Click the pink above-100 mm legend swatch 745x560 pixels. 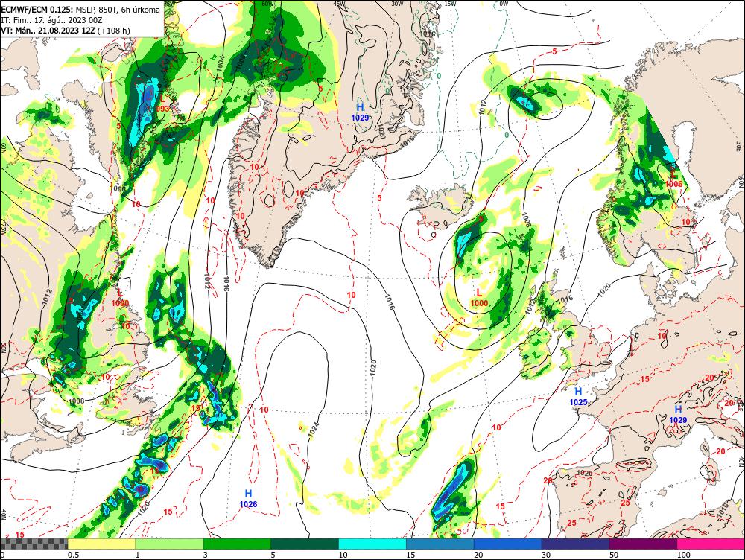click(x=711, y=544)
